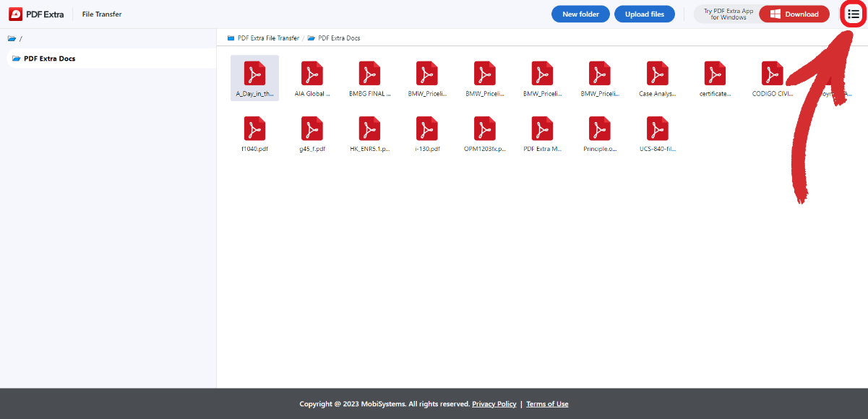Select the A_Day_in_th... PDF file
Viewport: 868px width, 419px height.
click(x=254, y=78)
